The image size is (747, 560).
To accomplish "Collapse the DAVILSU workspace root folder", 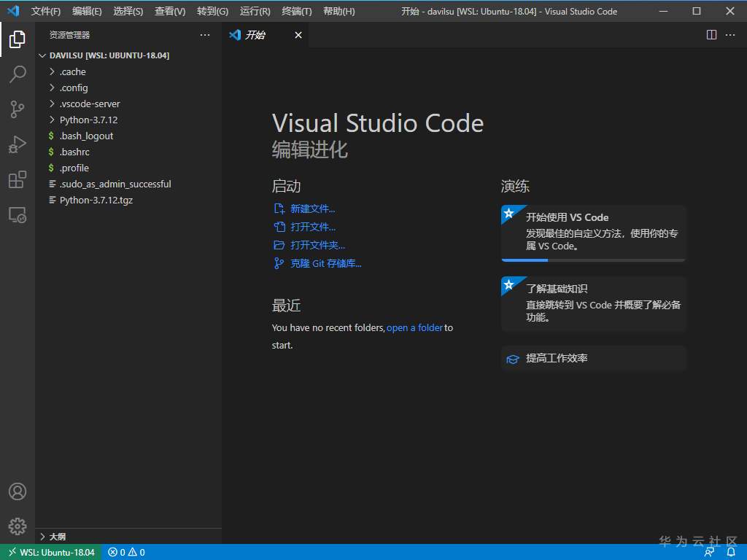I will pos(109,55).
